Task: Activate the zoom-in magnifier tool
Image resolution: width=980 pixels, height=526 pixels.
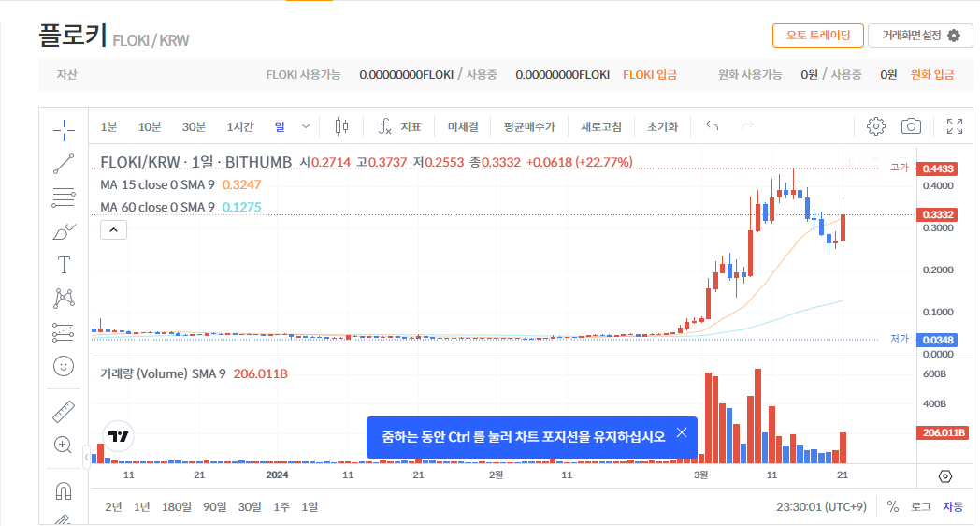Action: click(x=64, y=445)
